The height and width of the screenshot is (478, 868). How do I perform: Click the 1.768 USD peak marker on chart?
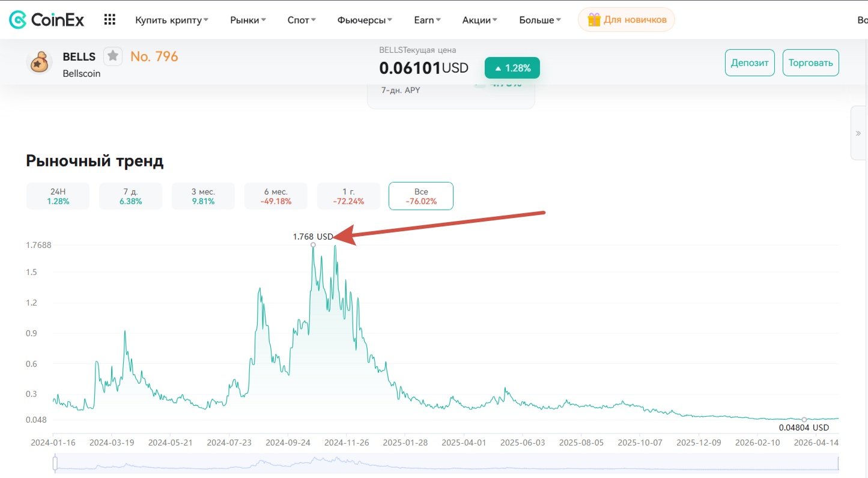pyautogui.click(x=313, y=245)
